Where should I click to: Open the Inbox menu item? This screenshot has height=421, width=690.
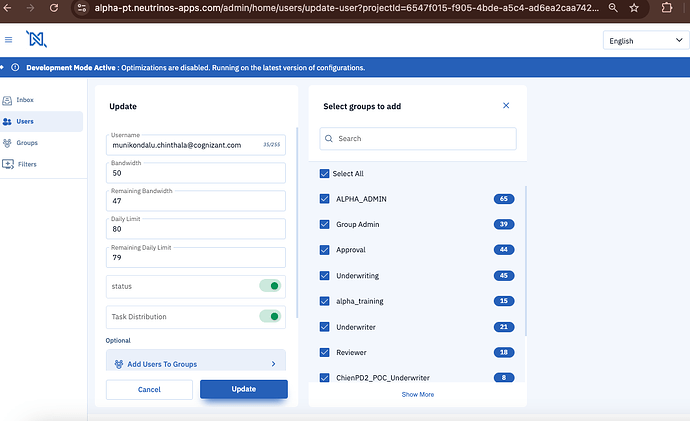pos(25,100)
